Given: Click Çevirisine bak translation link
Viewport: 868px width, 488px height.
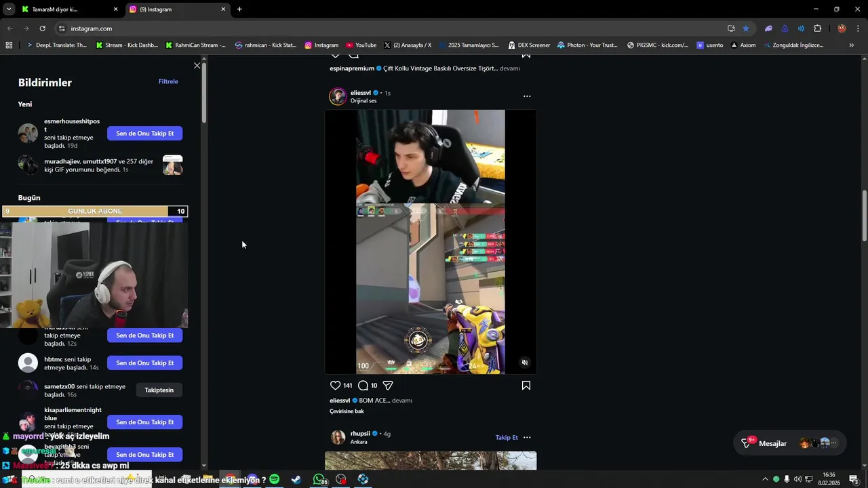Looking at the screenshot, I should (x=347, y=411).
